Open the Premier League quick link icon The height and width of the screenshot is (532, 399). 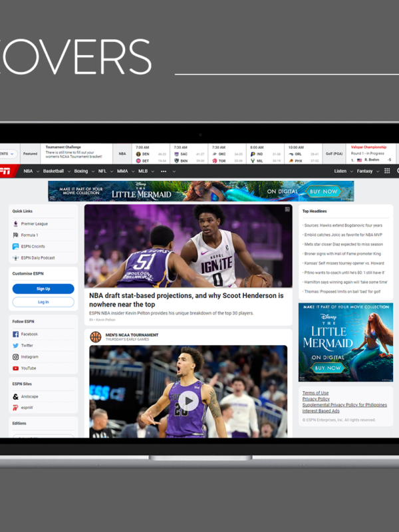point(15,224)
